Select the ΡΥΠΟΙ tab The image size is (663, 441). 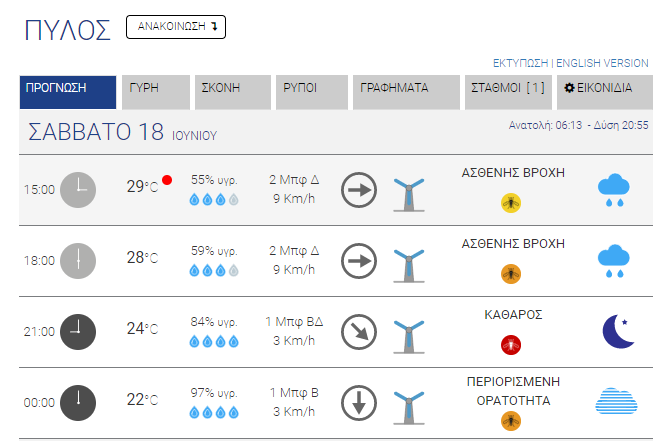coord(312,92)
